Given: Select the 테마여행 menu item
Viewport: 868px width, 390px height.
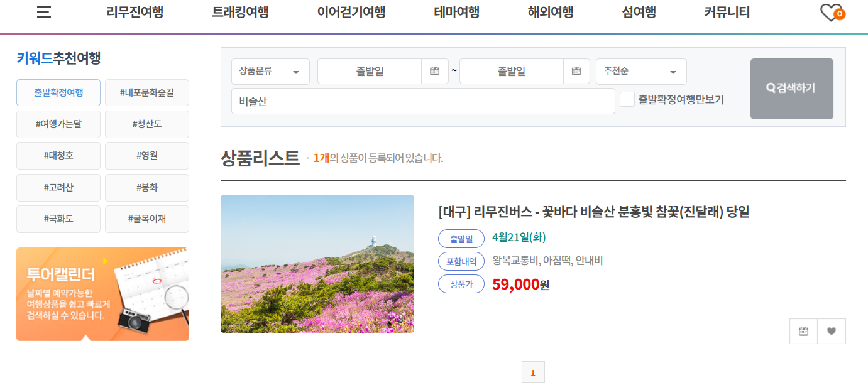Looking at the screenshot, I should click(x=455, y=11).
